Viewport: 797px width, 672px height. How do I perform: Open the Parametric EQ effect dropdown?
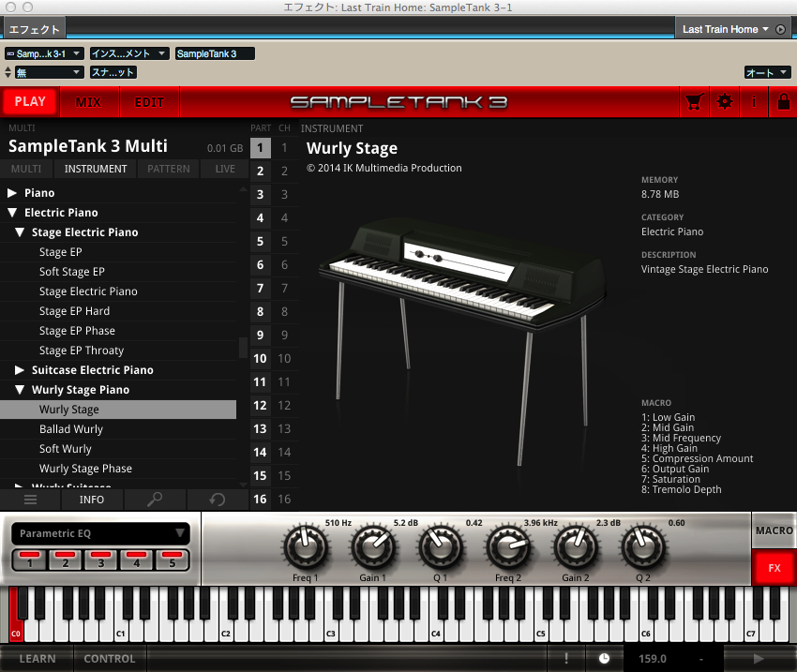click(x=100, y=533)
